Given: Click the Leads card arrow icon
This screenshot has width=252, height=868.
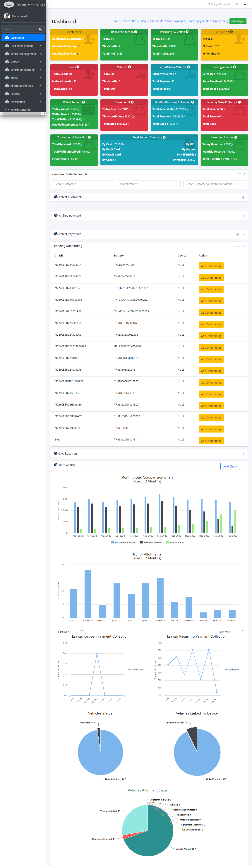Looking at the screenshot, I should (78, 67).
